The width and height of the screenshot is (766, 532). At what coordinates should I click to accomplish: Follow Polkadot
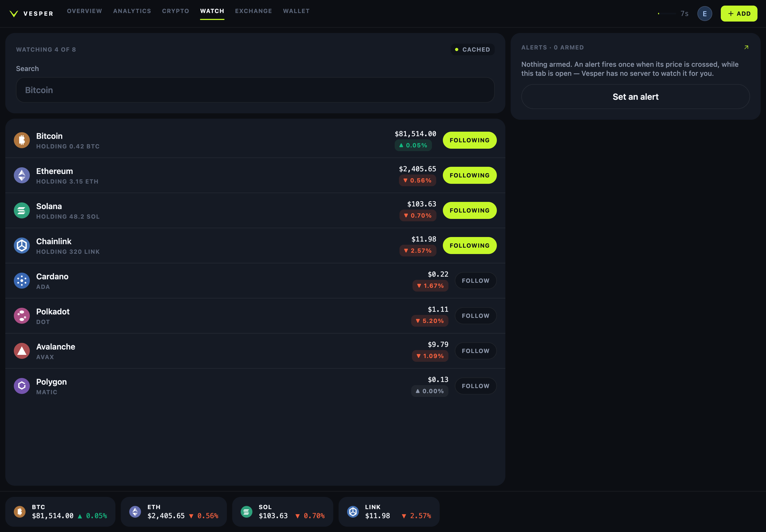475,316
